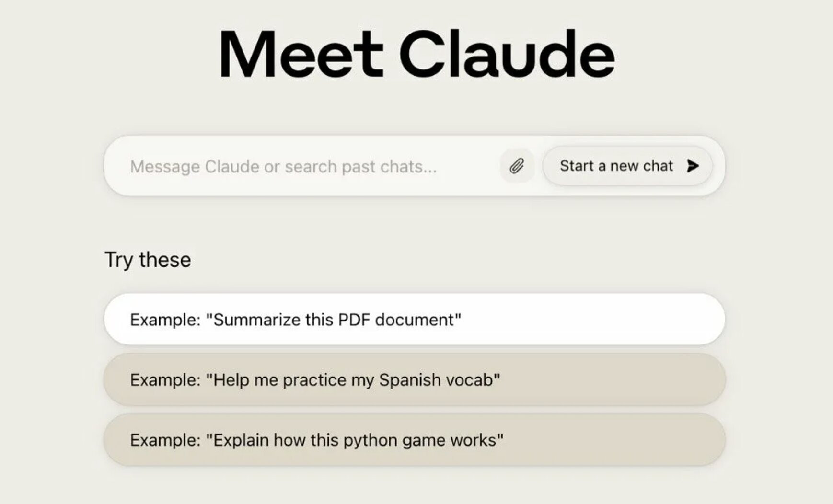
Task: Click the word "Summarize" in the highlighted suggestion
Action: tap(257, 320)
